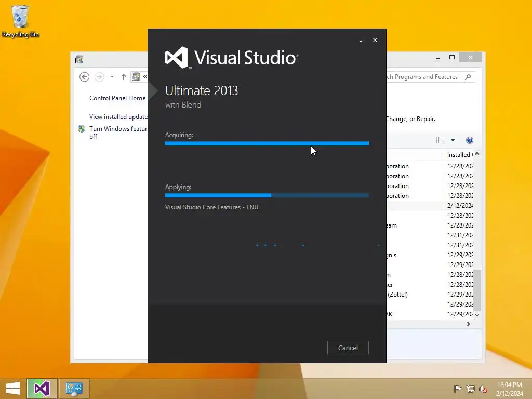
Task: Open help in Programs and Features
Action: click(x=470, y=140)
